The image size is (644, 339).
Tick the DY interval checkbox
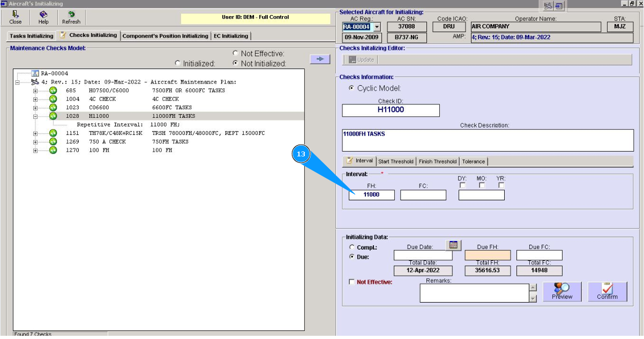[463, 185]
